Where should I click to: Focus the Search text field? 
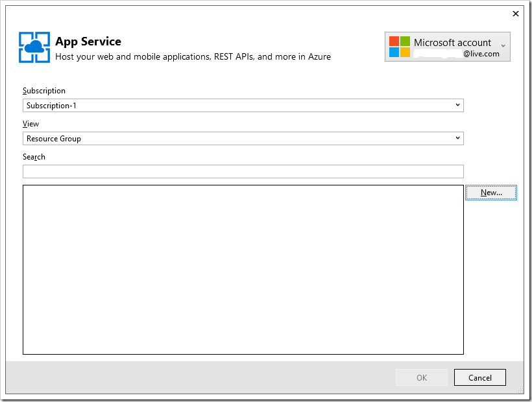(243, 171)
